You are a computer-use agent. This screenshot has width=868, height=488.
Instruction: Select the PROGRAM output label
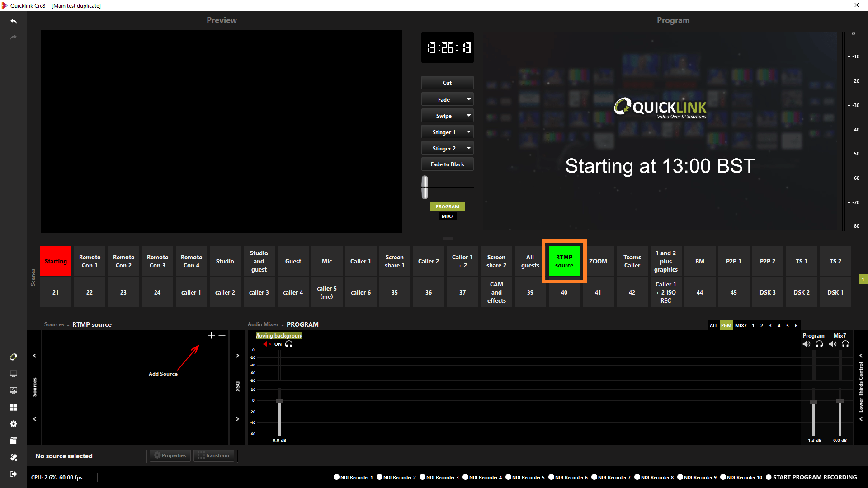point(447,206)
